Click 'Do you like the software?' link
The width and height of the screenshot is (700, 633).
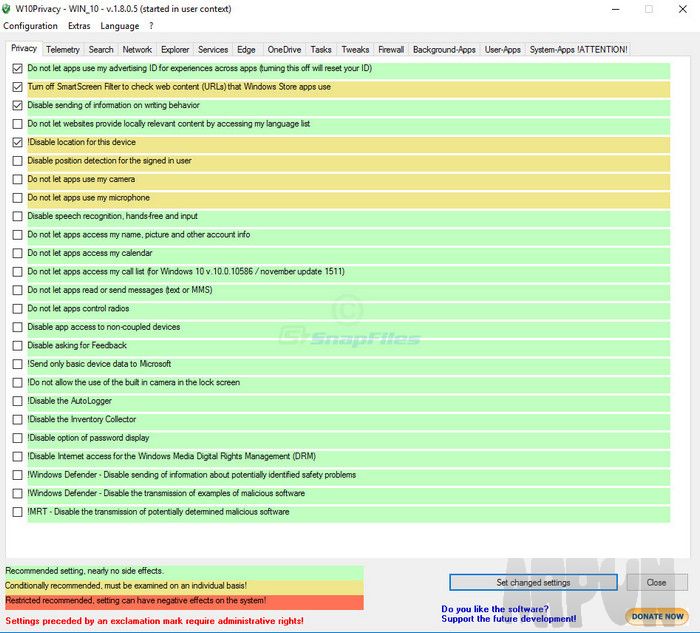coord(495,609)
